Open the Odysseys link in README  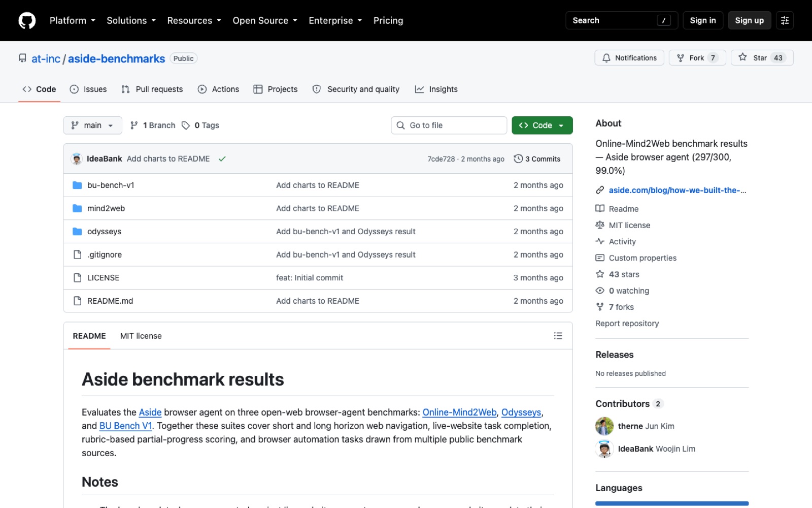click(521, 412)
